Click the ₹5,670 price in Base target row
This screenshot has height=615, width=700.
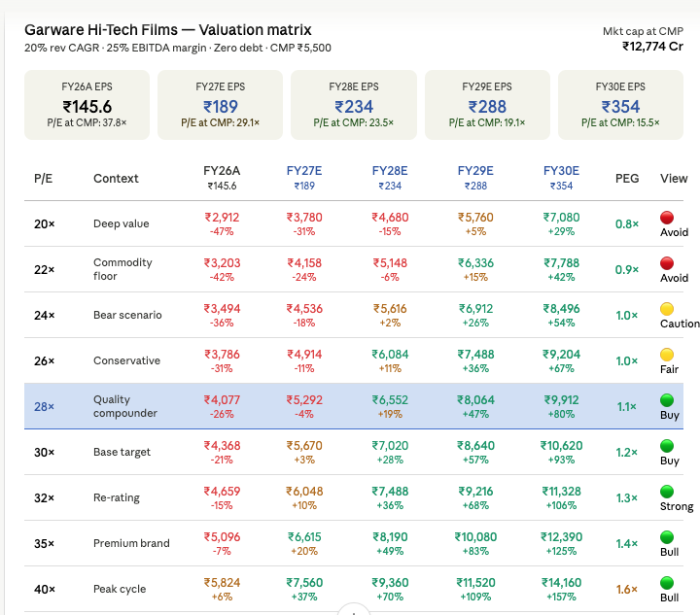[304, 446]
